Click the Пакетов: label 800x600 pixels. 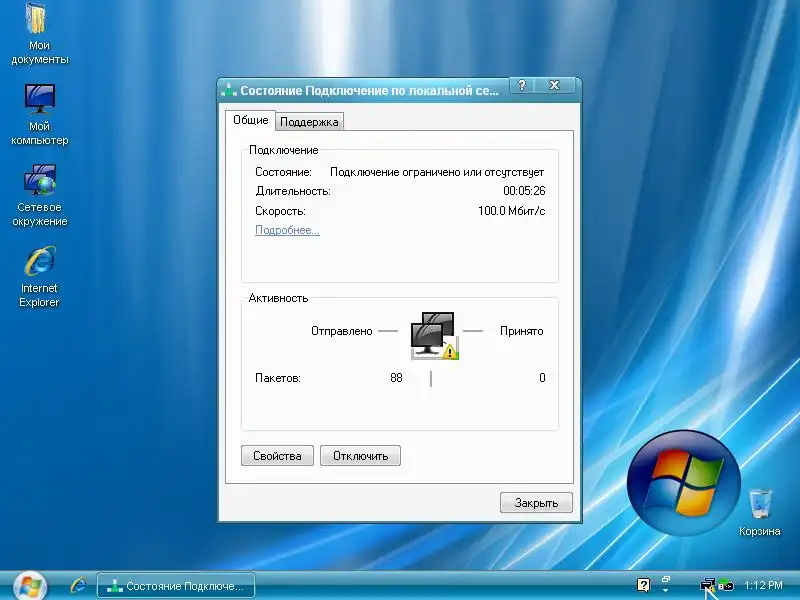278,378
